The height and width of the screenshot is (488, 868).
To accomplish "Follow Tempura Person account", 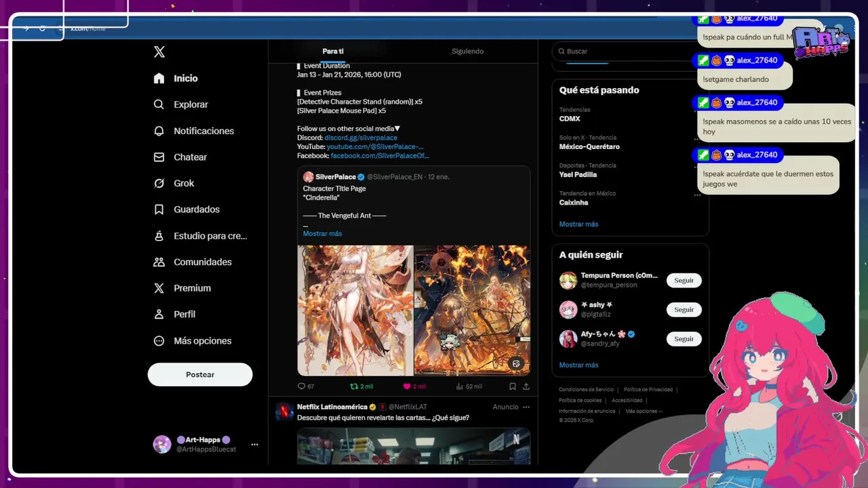I will [684, 280].
